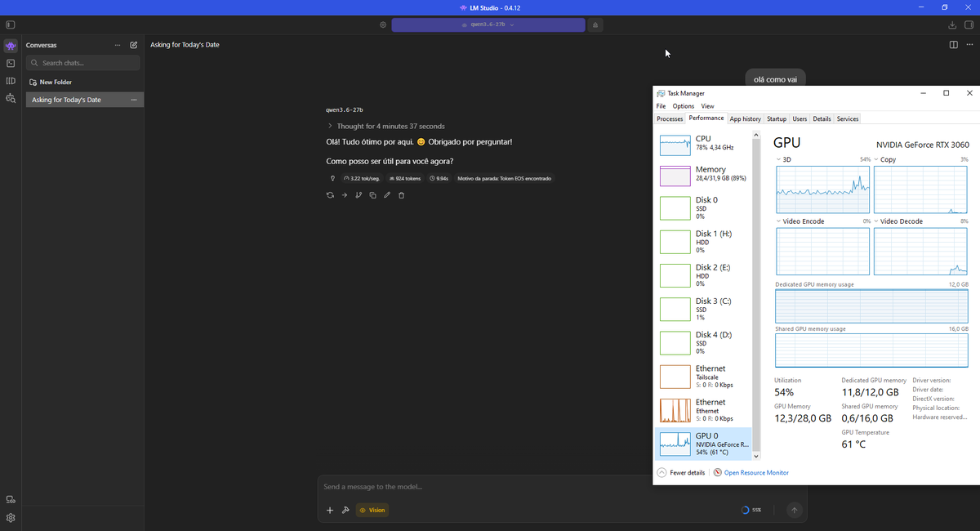Image resolution: width=980 pixels, height=531 pixels.
Task: Select the Asking for Today's Date chat
Action: [85, 100]
